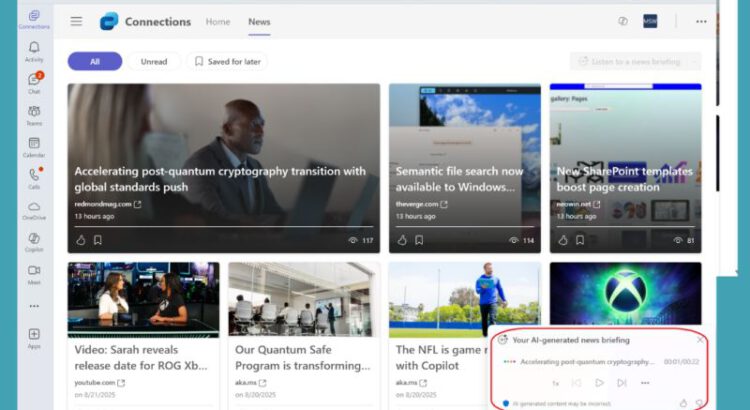Switch to the Home tab
Screen dimensions: 750x410
pos(218,22)
